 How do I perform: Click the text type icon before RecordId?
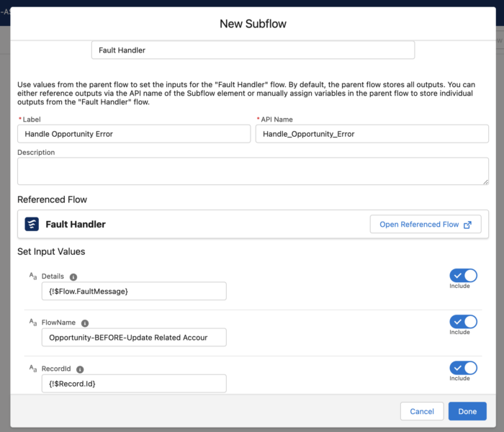32,369
